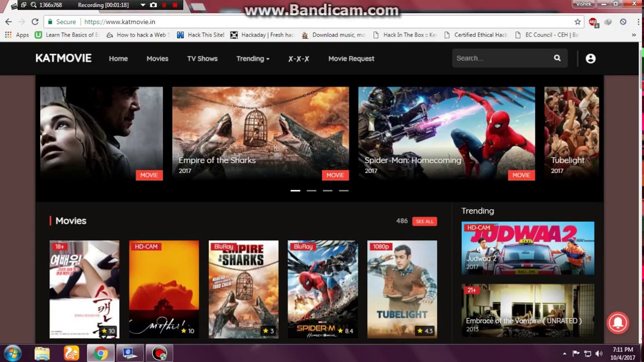644x362 pixels.
Task: Bookmark this page with the star icon
Action: (578, 22)
